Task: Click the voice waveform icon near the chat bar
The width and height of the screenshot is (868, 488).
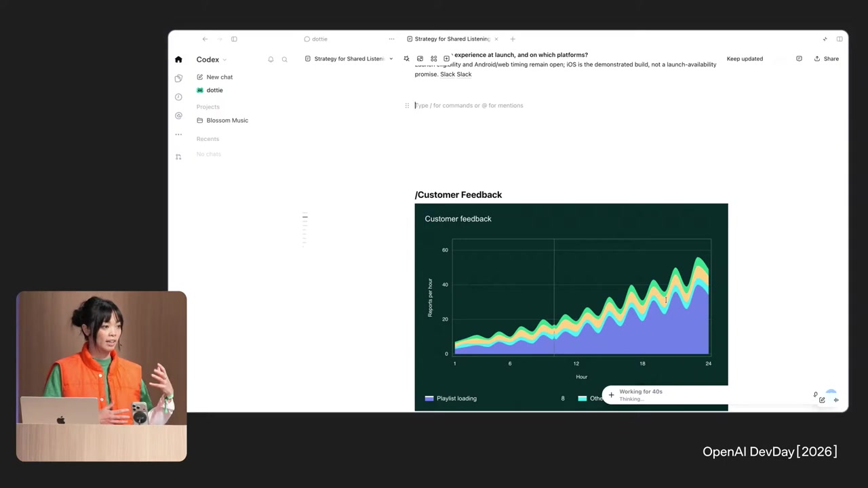Action: 836,400
